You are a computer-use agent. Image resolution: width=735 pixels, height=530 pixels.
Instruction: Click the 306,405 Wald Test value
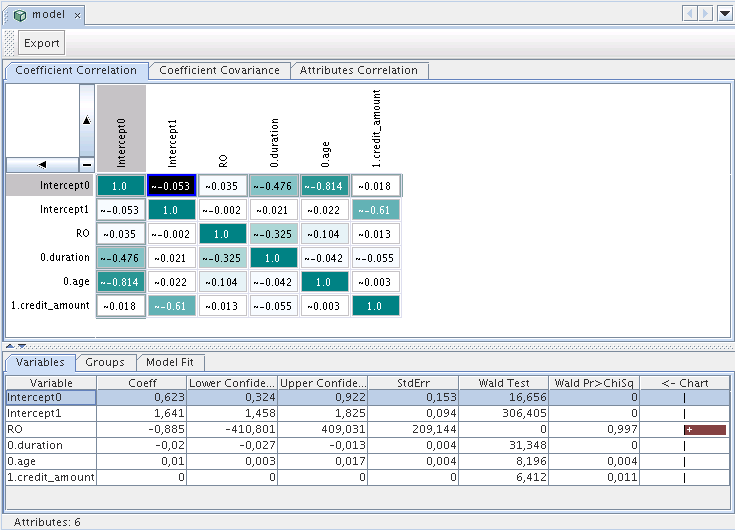pyautogui.click(x=524, y=413)
